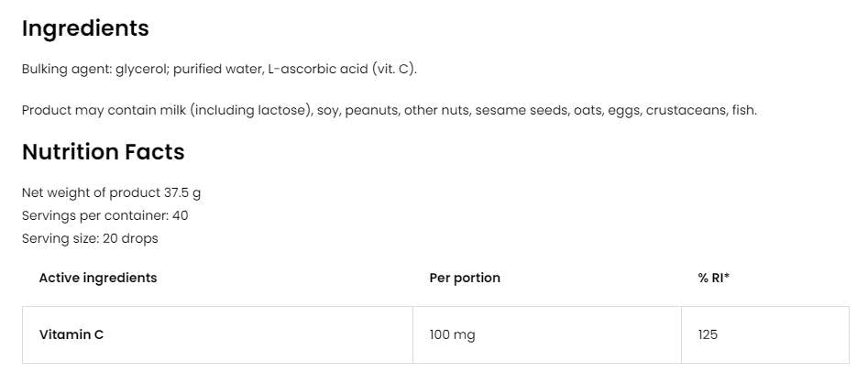Select the Vitamin C table row label
The width and height of the screenshot is (868, 383).
point(71,334)
